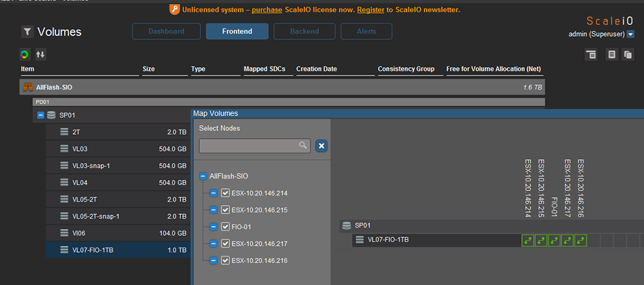Uncheck the ESX-10.20.146.215 node checkbox
This screenshot has height=285, width=644.
coord(225,210)
